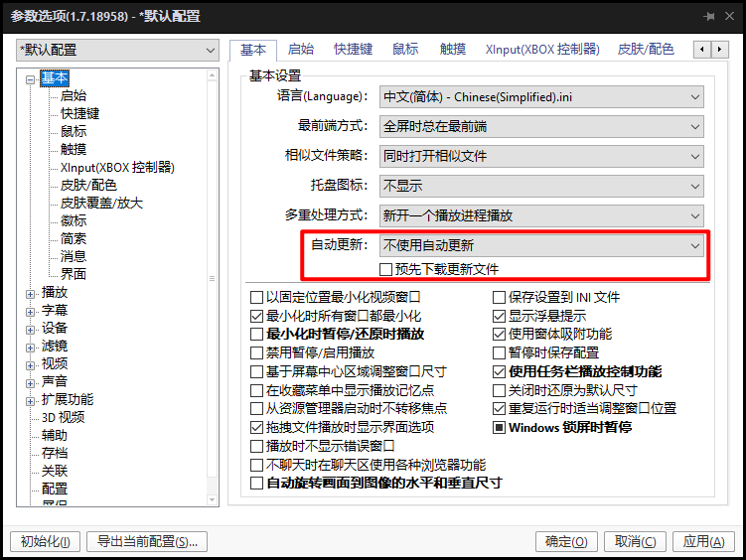
Task: Check 在收藏菜单中显示播放记忆点
Action: (x=257, y=391)
